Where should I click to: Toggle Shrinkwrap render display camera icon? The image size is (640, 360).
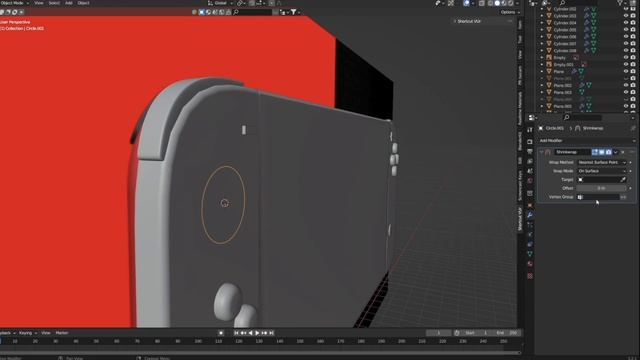pyautogui.click(x=609, y=152)
